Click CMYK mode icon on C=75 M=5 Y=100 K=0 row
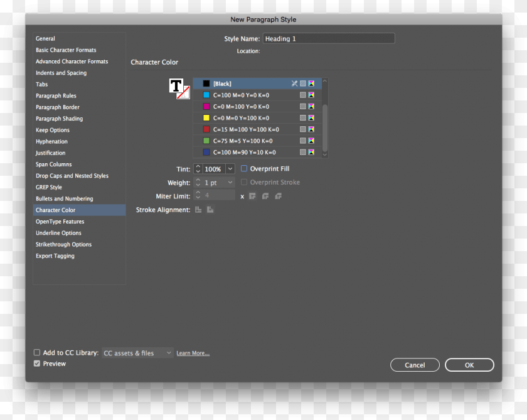 point(311,141)
